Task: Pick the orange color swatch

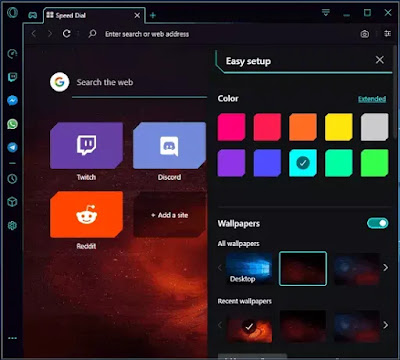Action: (303, 127)
